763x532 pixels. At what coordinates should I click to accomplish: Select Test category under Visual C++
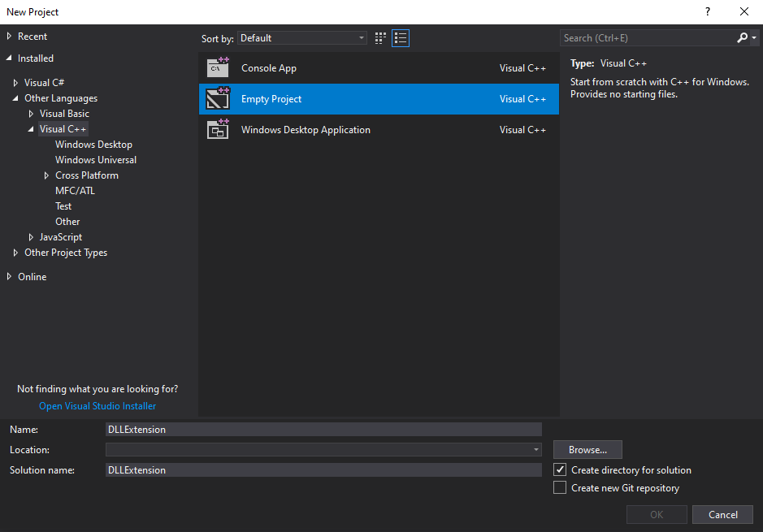63,206
